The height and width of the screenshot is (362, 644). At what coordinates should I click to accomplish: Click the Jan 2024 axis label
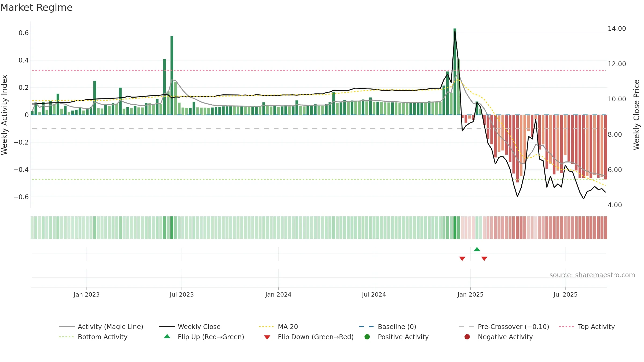[278, 294]
